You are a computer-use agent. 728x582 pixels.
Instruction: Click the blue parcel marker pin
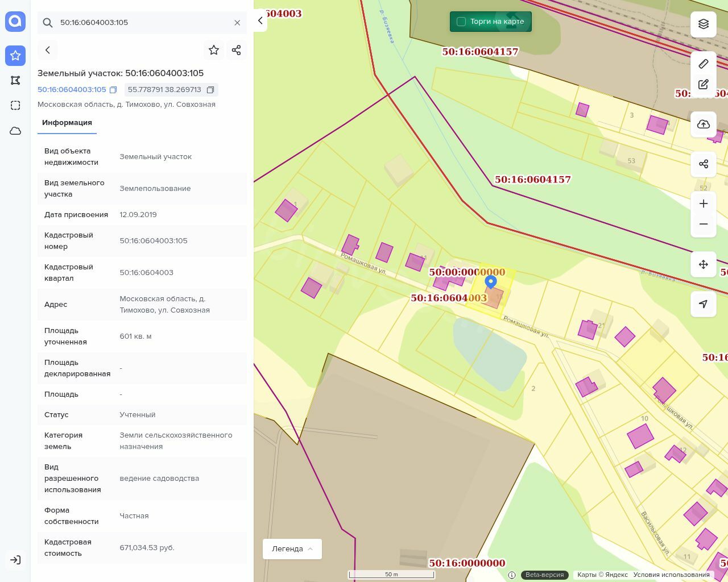(490, 282)
